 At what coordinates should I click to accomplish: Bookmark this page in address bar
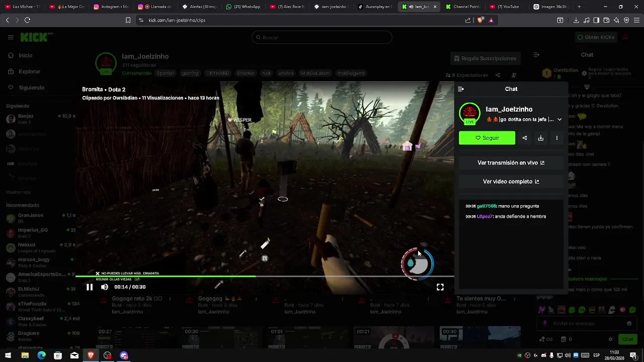tap(128, 20)
